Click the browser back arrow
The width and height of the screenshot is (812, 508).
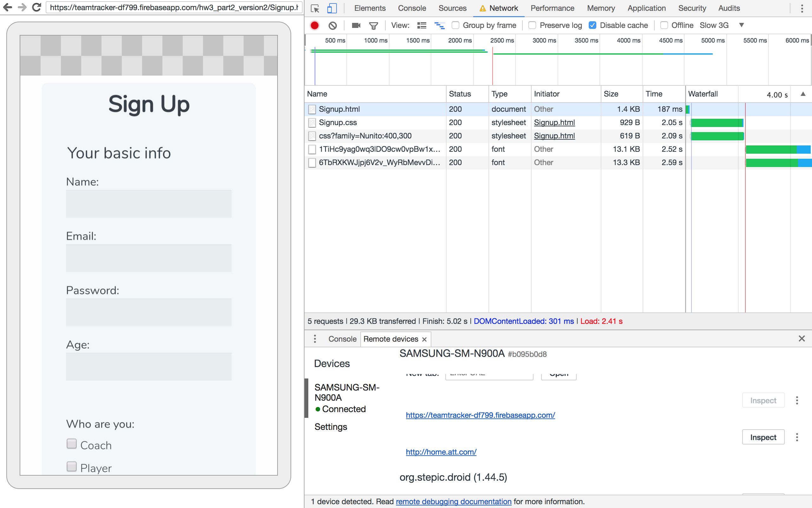(x=7, y=7)
